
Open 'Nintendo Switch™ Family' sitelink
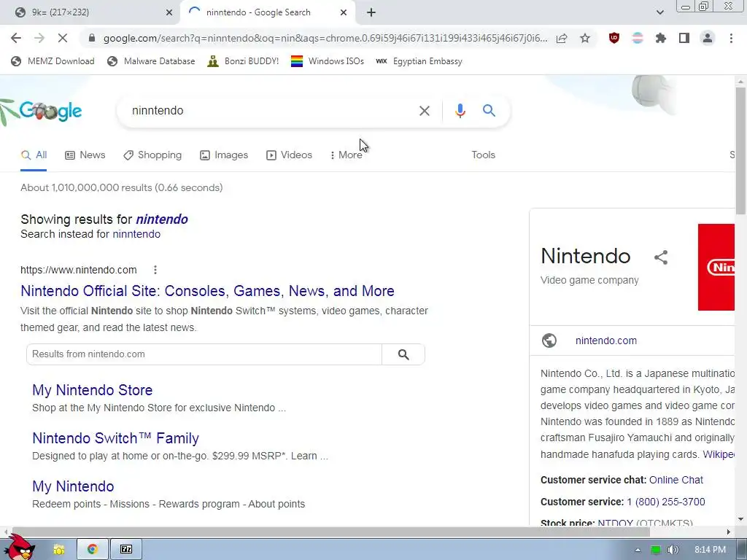(116, 438)
